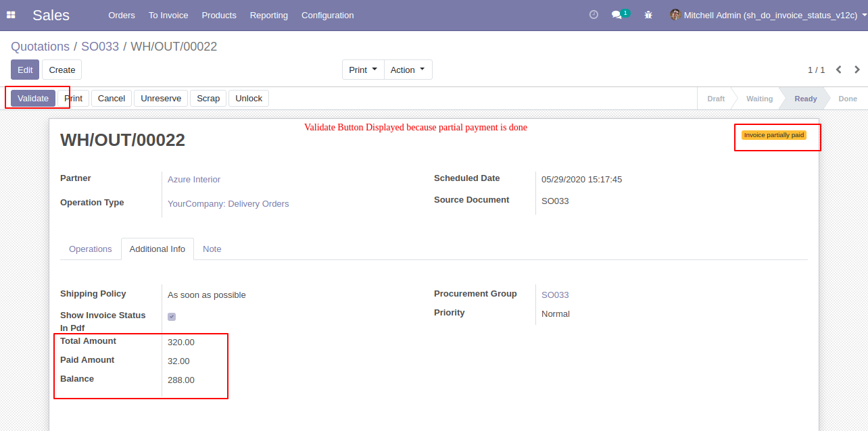Click scheduled date 05/29/2020 15:17:45
Image resolution: width=868 pixels, height=431 pixels.
(x=581, y=179)
